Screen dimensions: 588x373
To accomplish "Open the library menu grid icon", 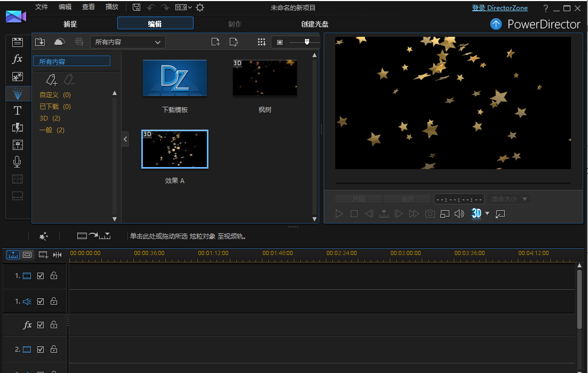I will tap(262, 42).
